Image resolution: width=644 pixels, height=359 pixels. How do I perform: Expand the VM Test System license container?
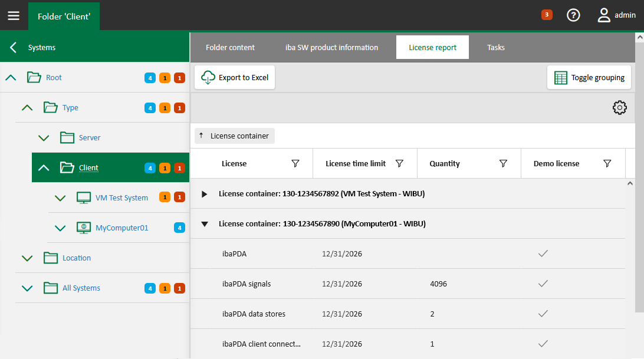pos(205,194)
